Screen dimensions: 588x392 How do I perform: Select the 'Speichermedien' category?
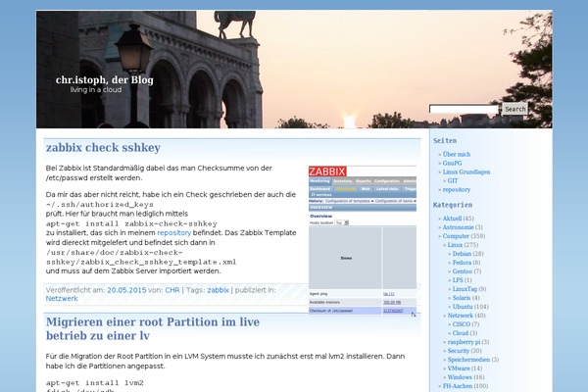[x=468, y=360]
